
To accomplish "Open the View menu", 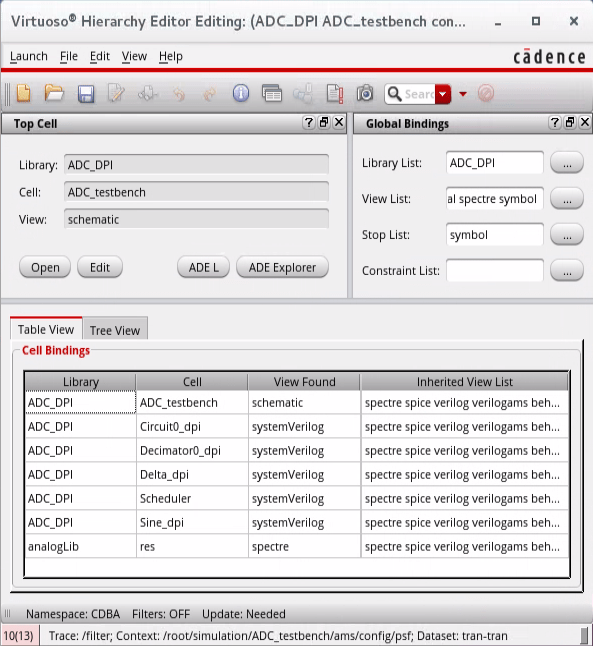I will [134, 56].
